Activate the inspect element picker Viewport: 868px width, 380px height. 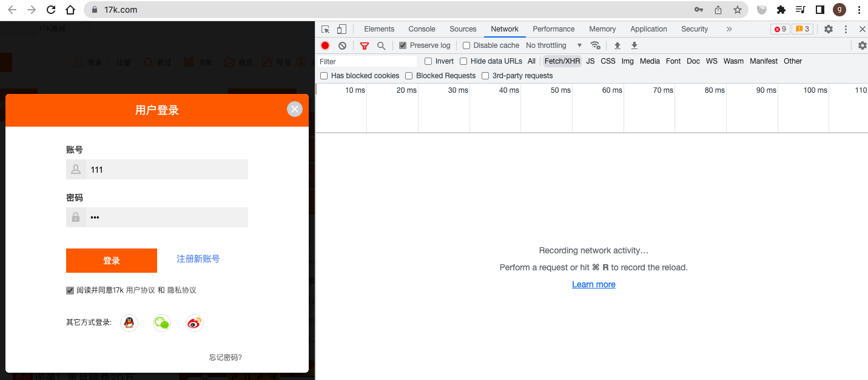coord(326,29)
